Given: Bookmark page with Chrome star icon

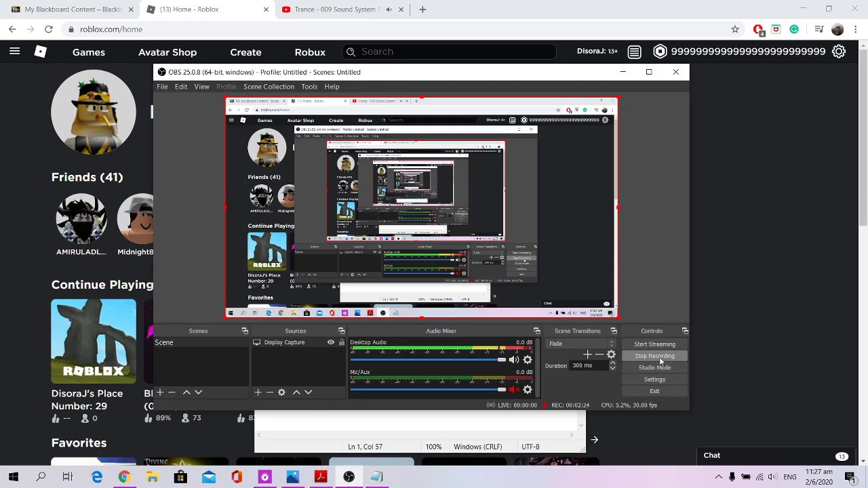Looking at the screenshot, I should coord(735,29).
